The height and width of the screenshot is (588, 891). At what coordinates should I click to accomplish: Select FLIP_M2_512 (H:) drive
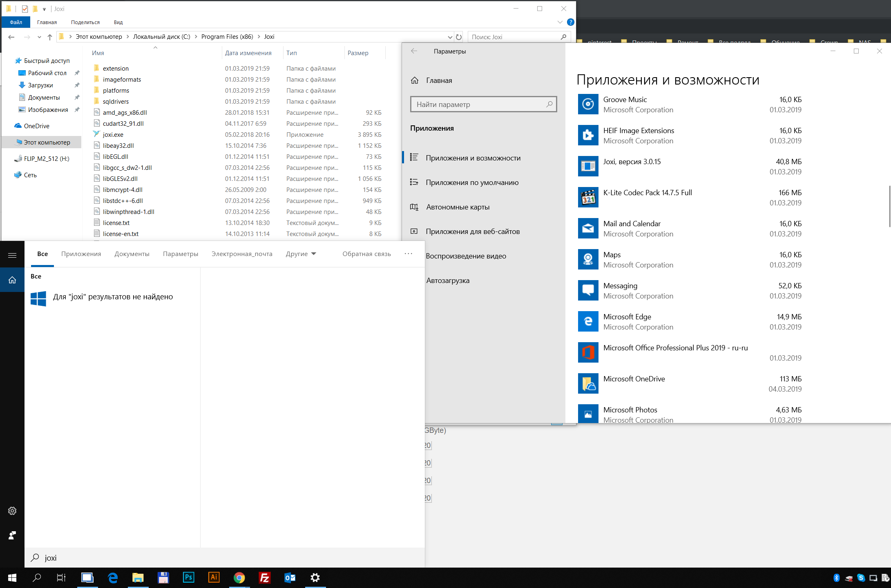[46, 158]
